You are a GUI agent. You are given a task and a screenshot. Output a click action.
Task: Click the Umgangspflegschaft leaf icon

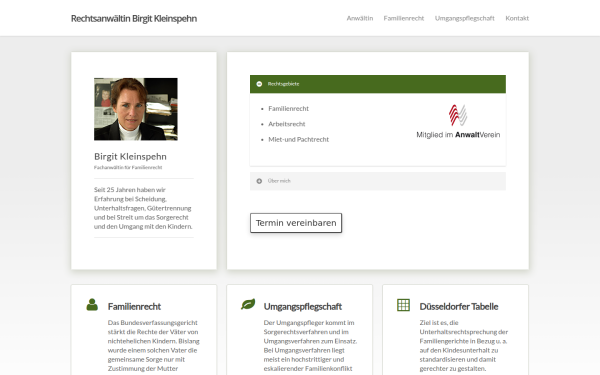coord(248,305)
